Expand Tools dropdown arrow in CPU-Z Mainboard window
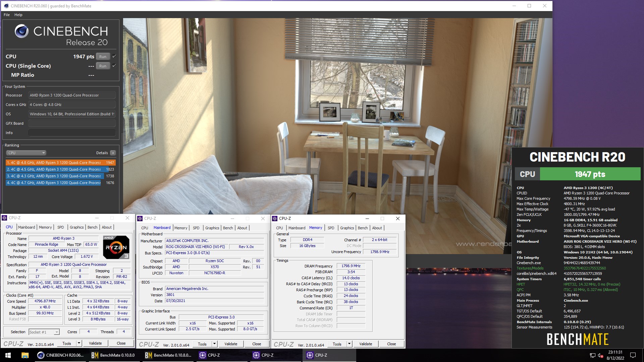Image resolution: width=644 pixels, height=362 pixels. (x=214, y=344)
